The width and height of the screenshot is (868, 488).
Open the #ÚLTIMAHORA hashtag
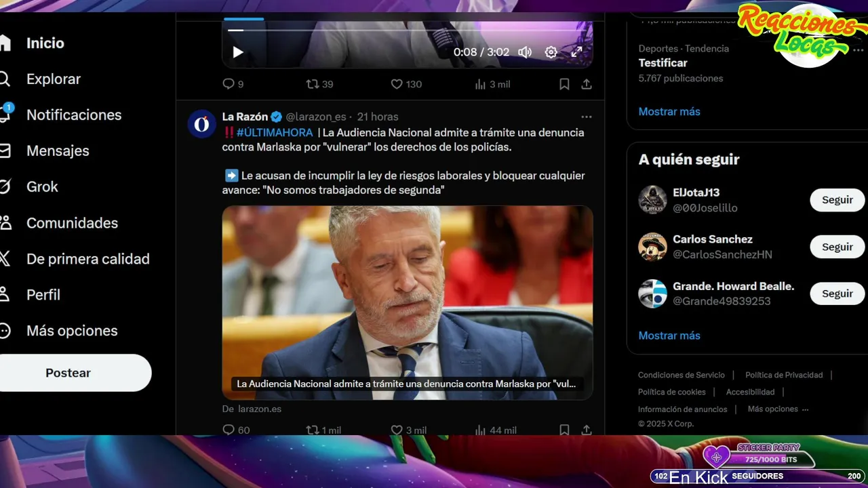click(275, 132)
